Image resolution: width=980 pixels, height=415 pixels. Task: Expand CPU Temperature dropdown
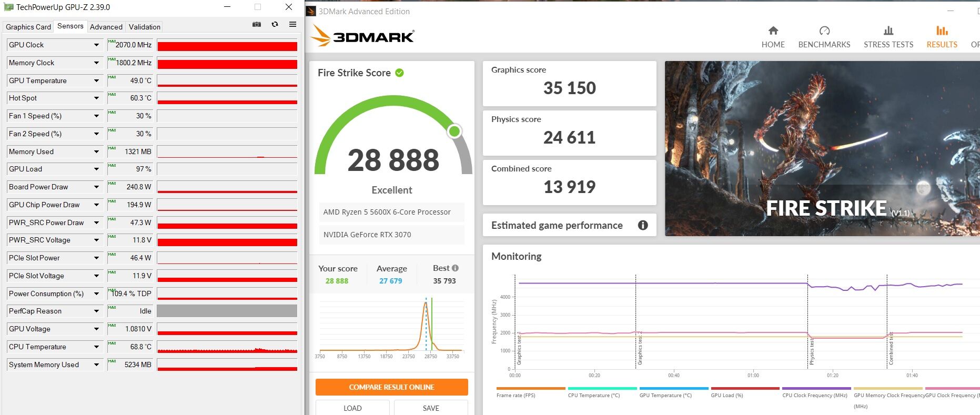coord(96,347)
